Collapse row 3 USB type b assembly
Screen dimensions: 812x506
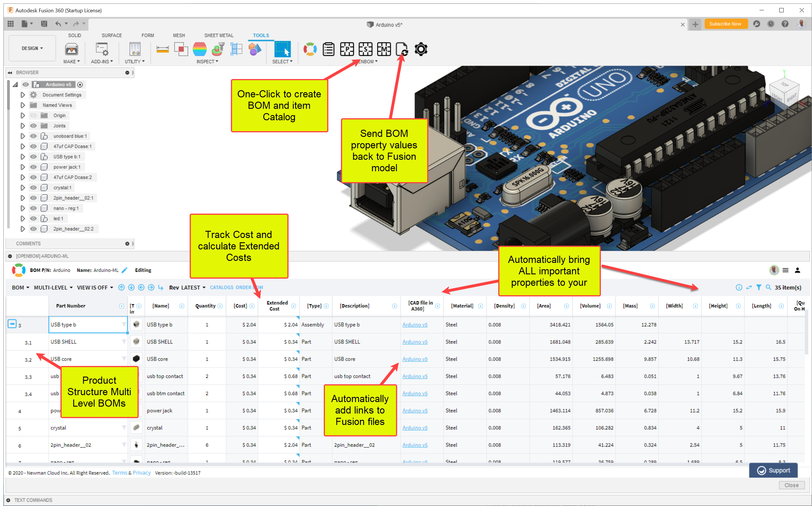[12, 324]
